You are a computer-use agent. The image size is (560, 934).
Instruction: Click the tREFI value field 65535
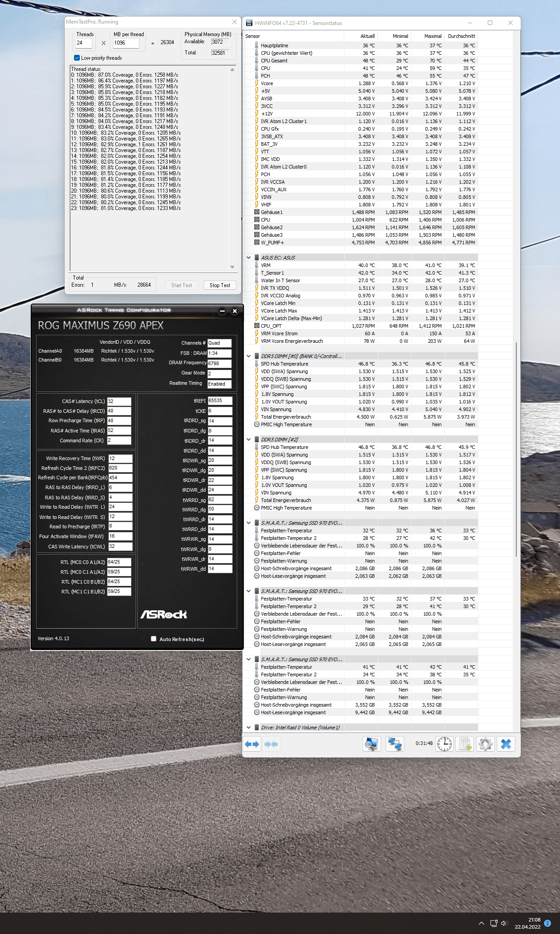coord(220,401)
